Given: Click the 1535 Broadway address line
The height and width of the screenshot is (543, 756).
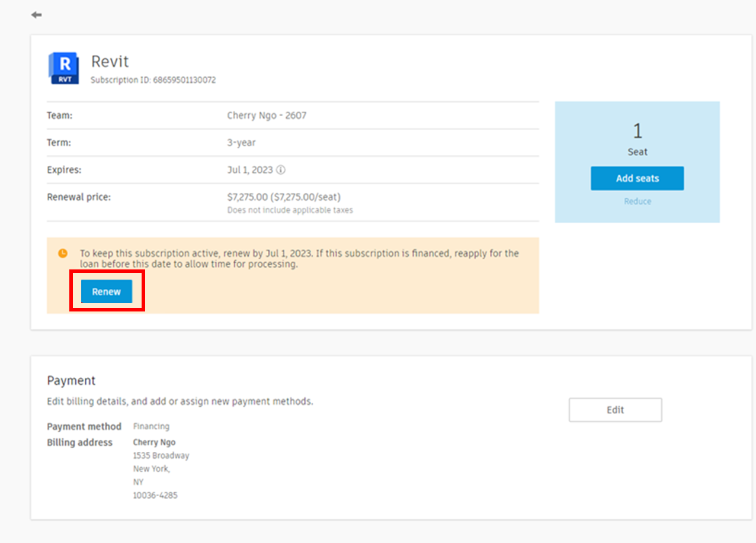Looking at the screenshot, I should [x=161, y=456].
